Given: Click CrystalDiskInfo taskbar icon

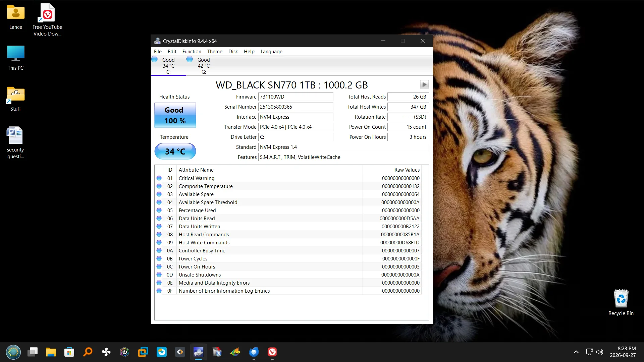Looking at the screenshot, I should (199, 352).
